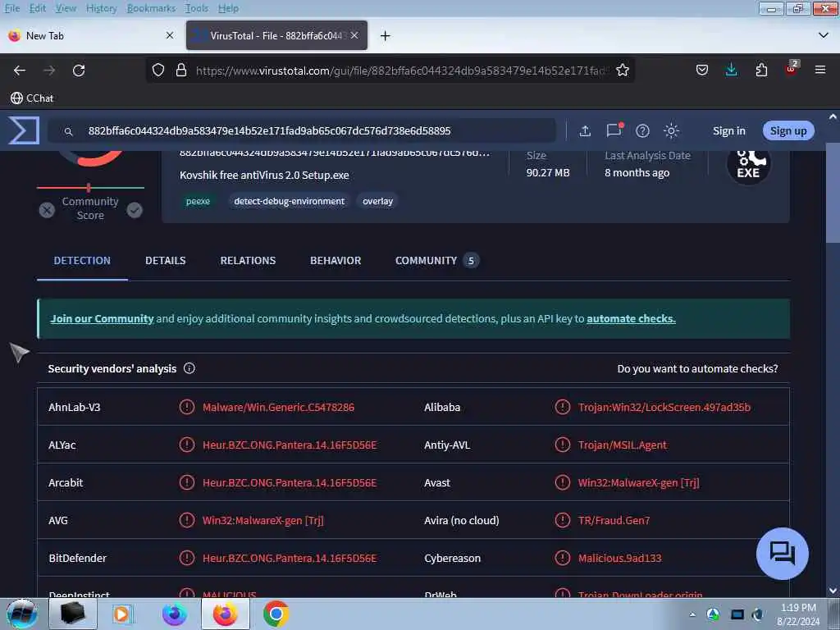Open the media player taskbar icon
840x630 pixels.
click(x=122, y=614)
